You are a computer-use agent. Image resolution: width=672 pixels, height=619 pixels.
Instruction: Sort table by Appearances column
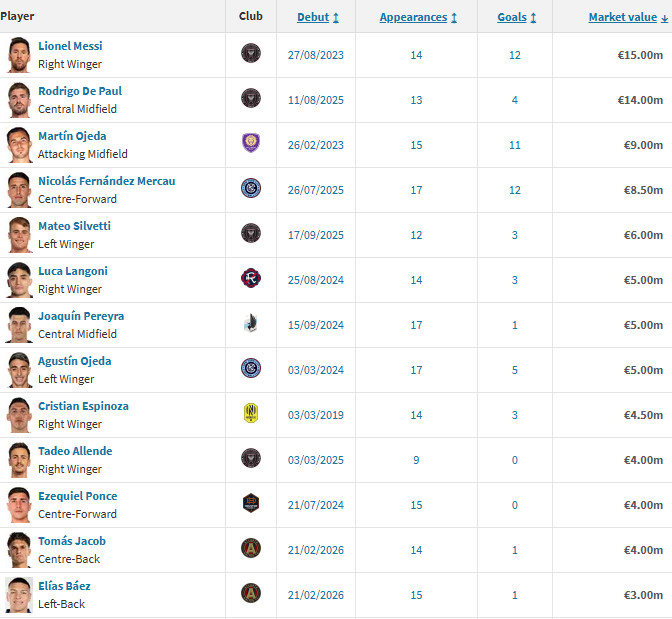pyautogui.click(x=418, y=17)
